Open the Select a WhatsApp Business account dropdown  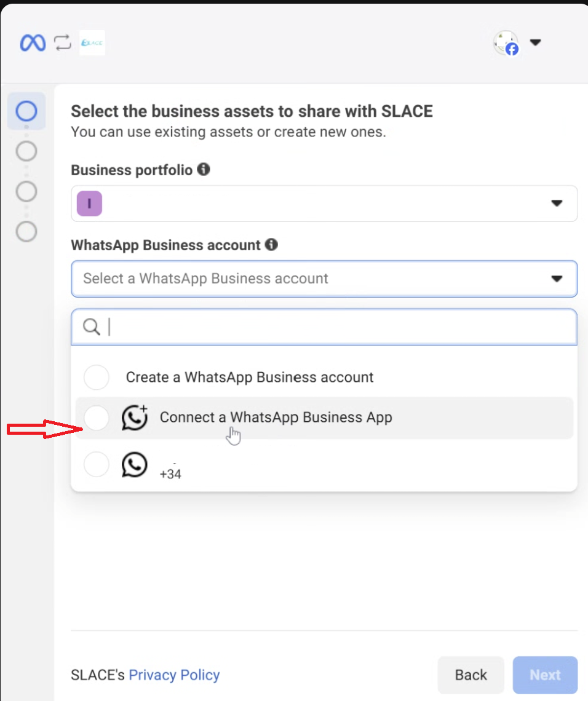tap(324, 279)
